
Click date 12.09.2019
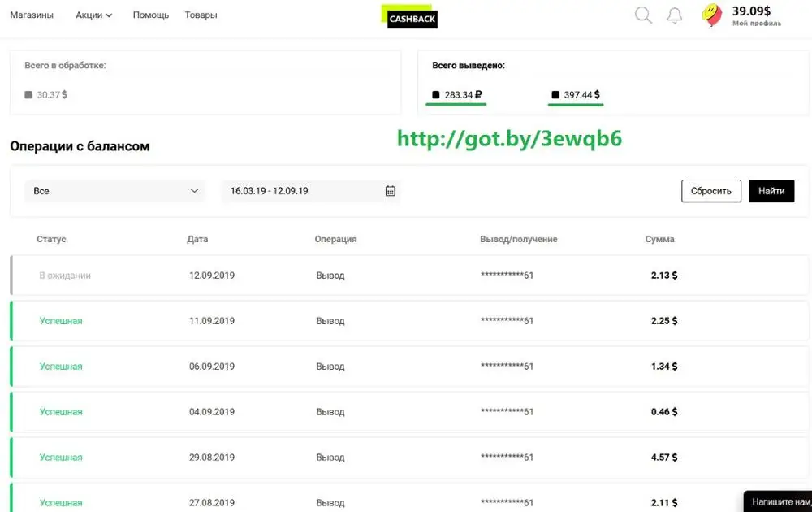(x=212, y=276)
